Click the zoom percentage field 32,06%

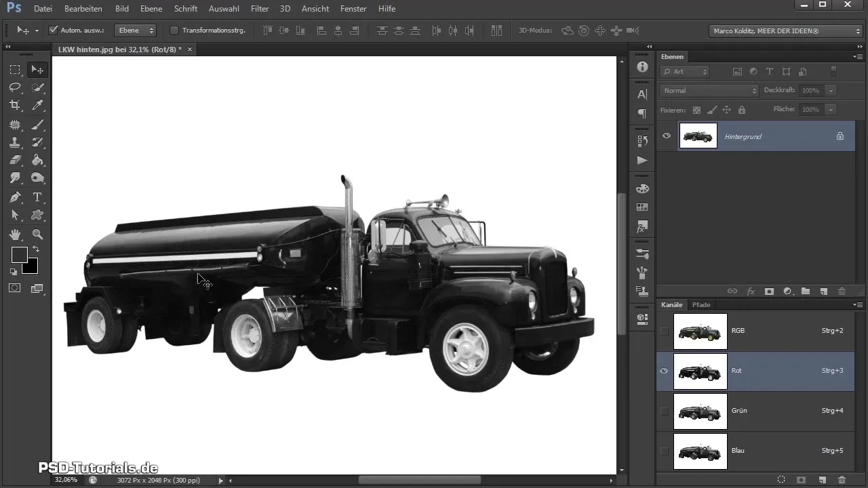66,480
